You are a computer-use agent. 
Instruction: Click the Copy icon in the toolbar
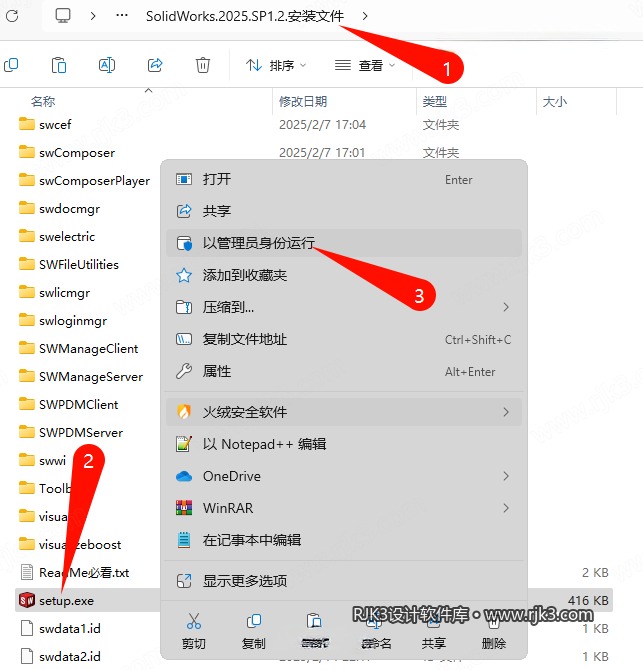pos(11,65)
